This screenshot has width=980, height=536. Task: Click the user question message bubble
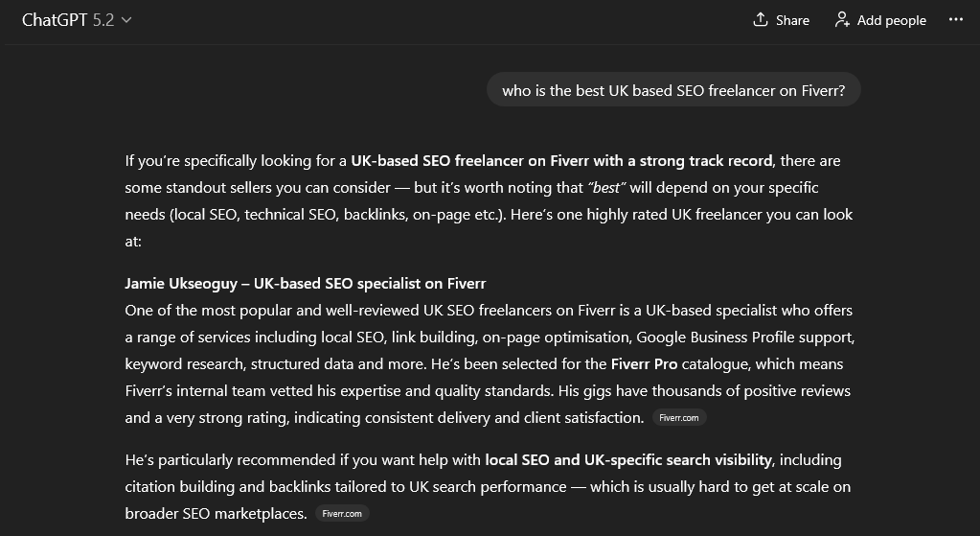(673, 91)
